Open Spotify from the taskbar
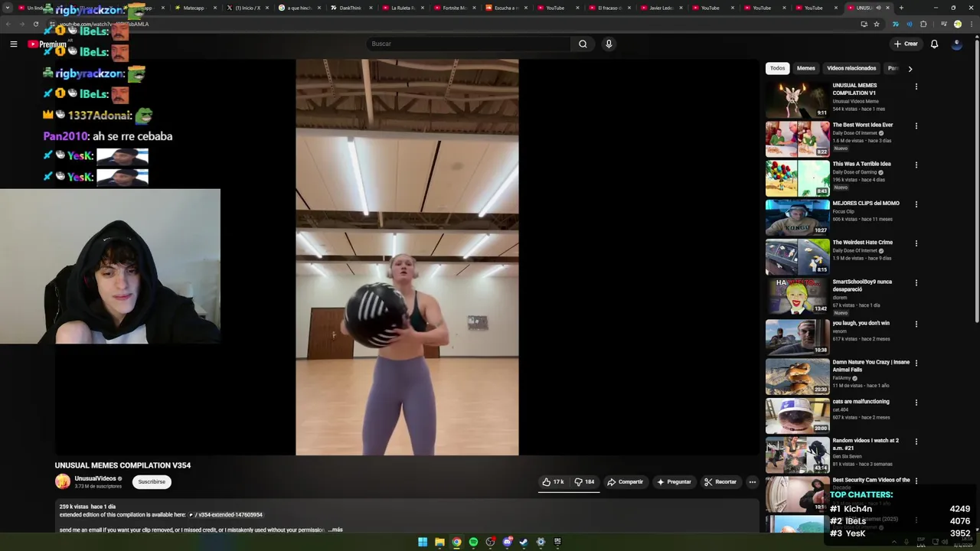Screen dimensions: 980x551 coord(473,542)
